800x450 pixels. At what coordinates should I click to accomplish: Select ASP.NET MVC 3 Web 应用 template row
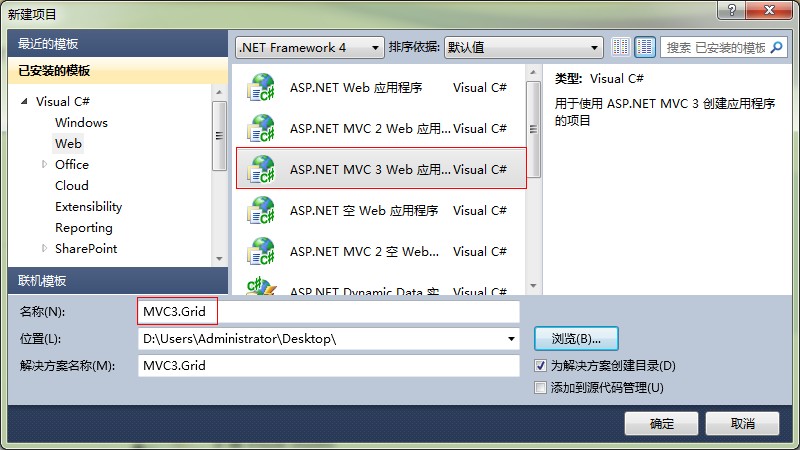point(381,169)
